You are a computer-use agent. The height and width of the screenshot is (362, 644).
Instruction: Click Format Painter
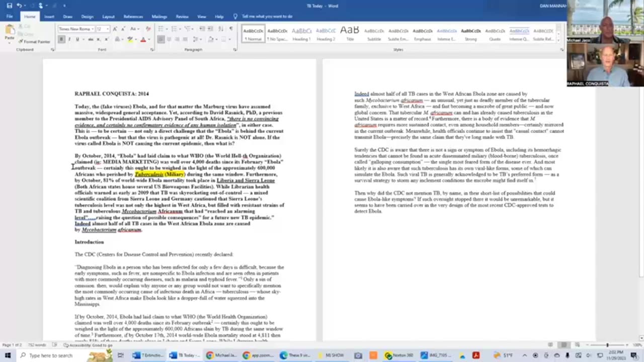pyautogui.click(x=33, y=41)
